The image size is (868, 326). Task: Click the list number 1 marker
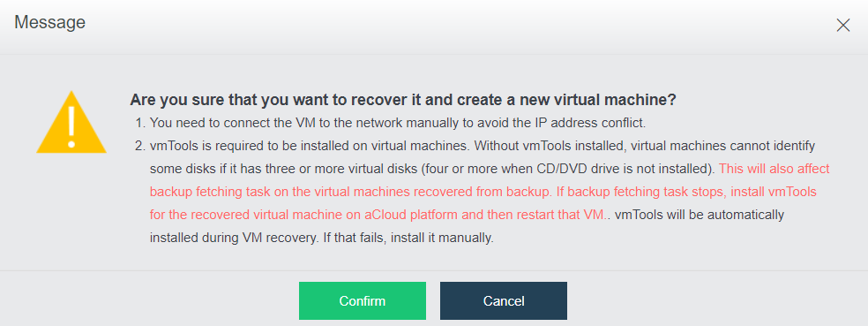140,123
